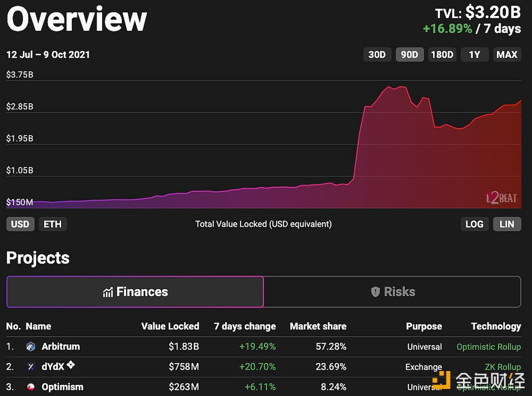Click the Total Value Locked chart caption
532x396 pixels.
click(264, 224)
